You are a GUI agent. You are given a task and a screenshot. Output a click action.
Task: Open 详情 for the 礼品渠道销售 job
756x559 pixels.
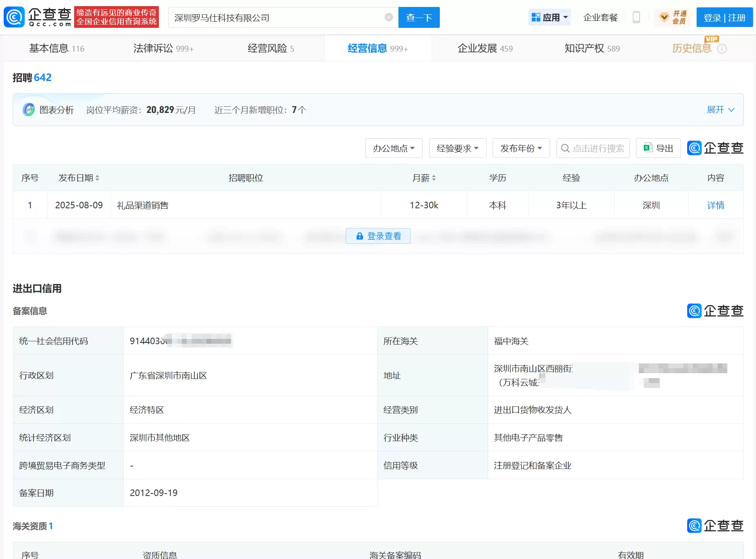(716, 205)
